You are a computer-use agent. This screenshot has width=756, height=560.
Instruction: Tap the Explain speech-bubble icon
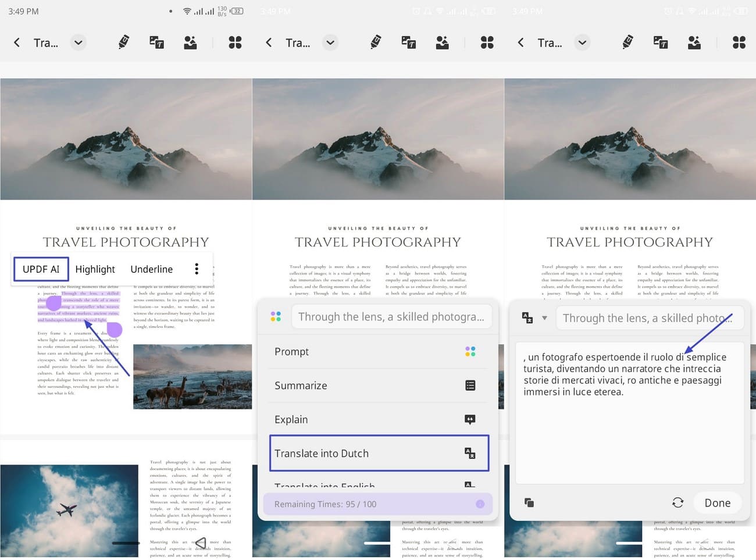[470, 419]
